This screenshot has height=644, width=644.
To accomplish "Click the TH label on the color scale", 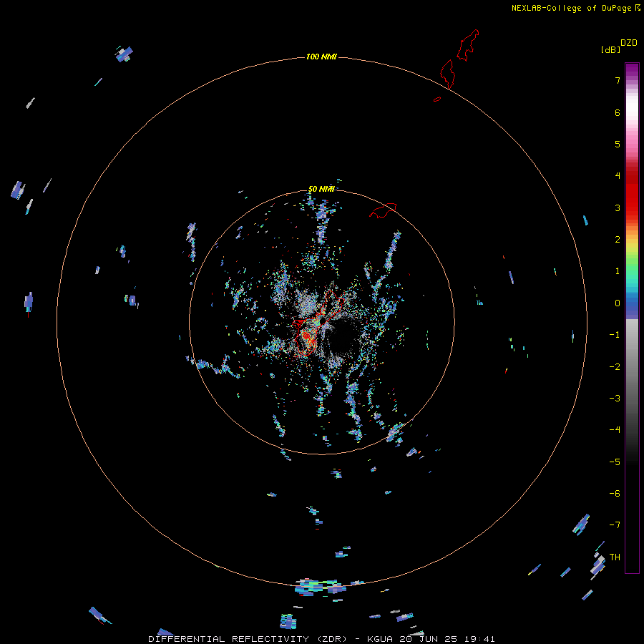I will click(615, 557).
